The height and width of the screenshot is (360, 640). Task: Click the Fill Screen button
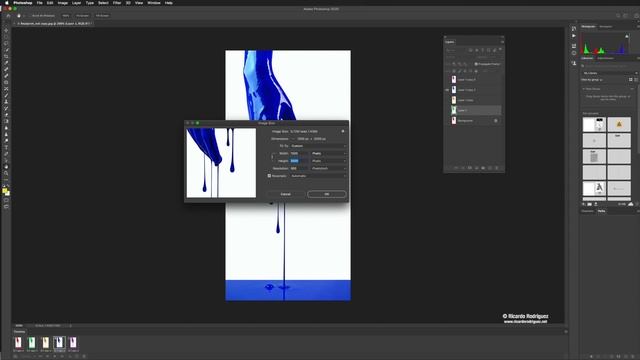[x=102, y=16]
